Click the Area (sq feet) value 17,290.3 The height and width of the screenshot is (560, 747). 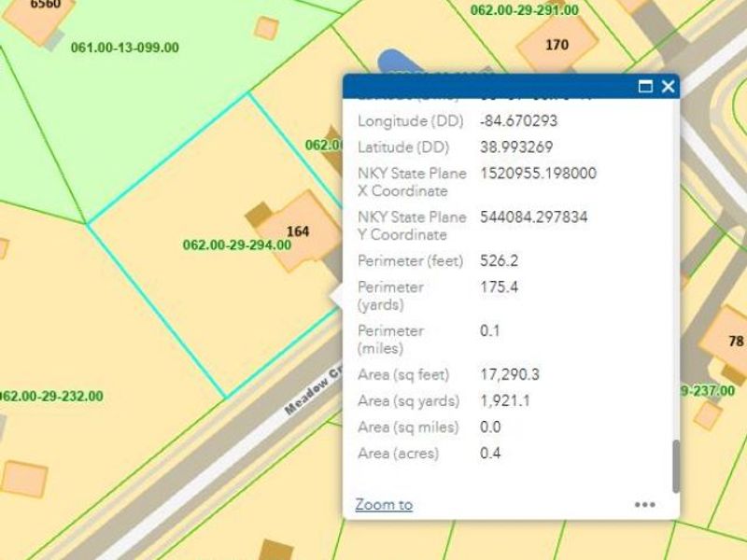point(510,374)
